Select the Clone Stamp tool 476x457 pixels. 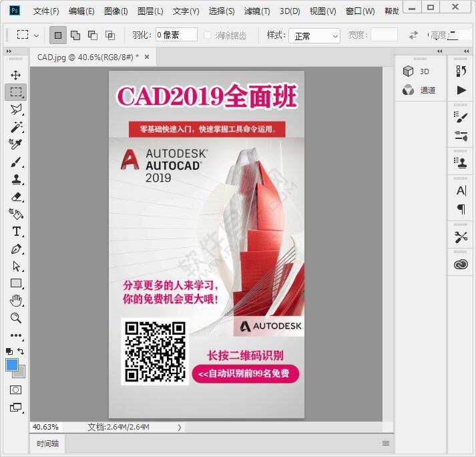[x=16, y=179]
